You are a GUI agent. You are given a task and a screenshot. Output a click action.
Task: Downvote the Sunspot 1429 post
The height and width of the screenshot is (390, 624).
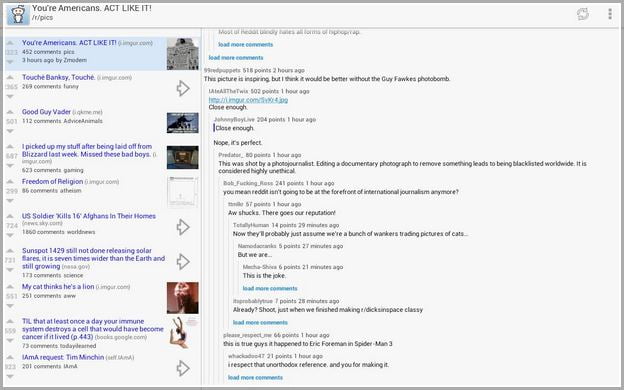tap(10, 270)
